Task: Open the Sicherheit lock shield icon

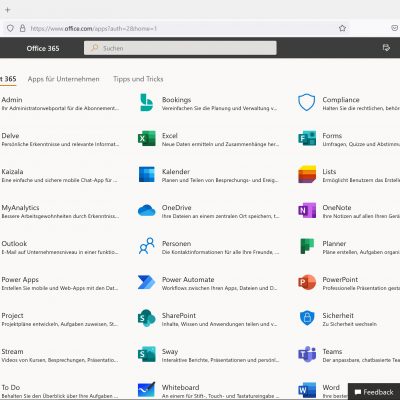Action: tap(307, 318)
